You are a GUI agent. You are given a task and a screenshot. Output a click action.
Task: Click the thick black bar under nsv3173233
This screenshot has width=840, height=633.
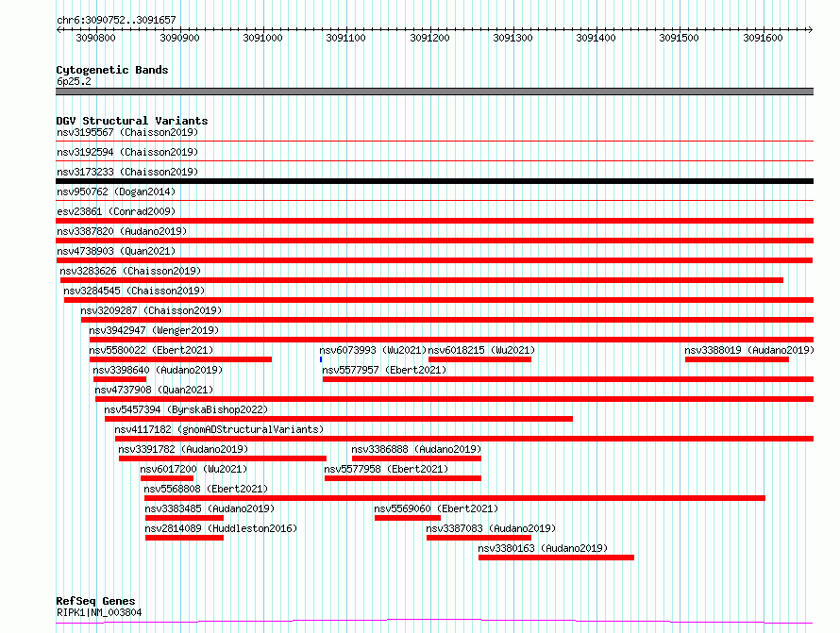click(434, 181)
